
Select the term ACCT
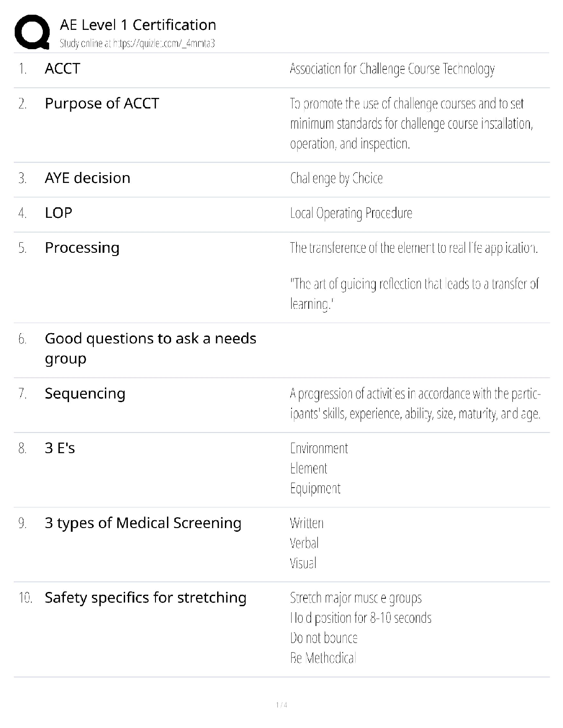pyautogui.click(x=63, y=69)
